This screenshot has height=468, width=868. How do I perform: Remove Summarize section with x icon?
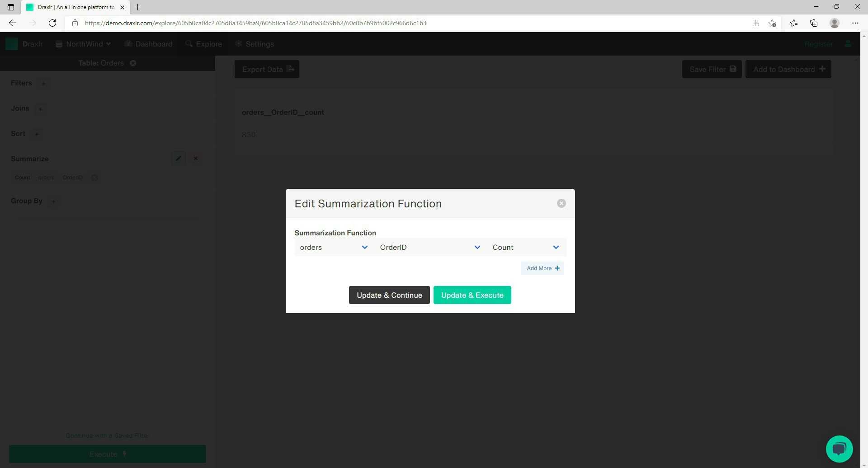pyautogui.click(x=196, y=159)
